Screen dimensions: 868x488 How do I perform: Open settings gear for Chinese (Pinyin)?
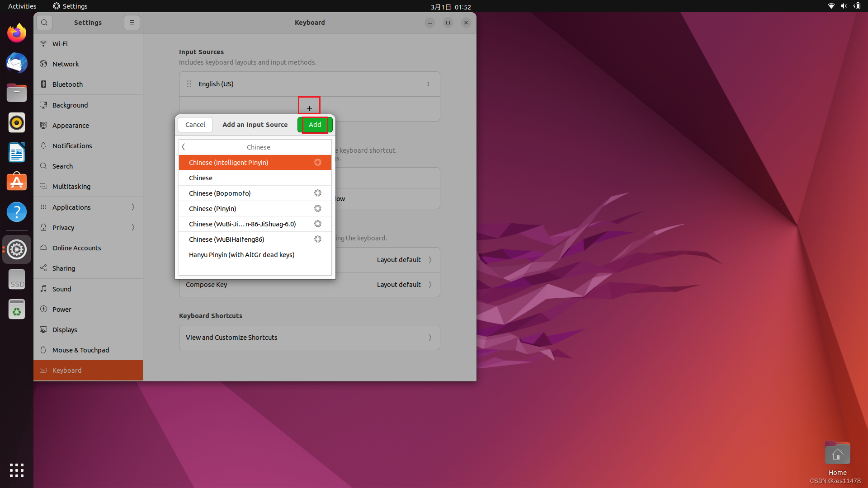318,208
